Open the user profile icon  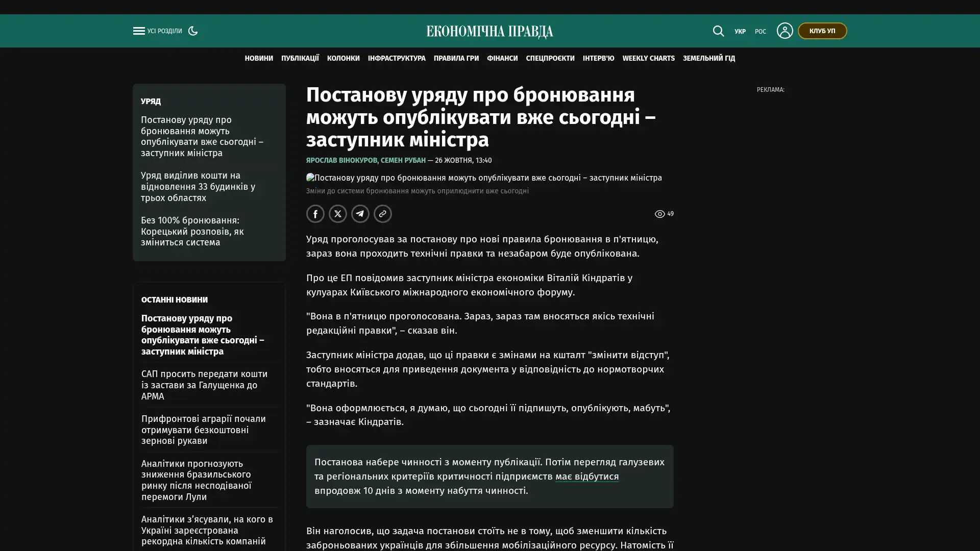tap(785, 31)
